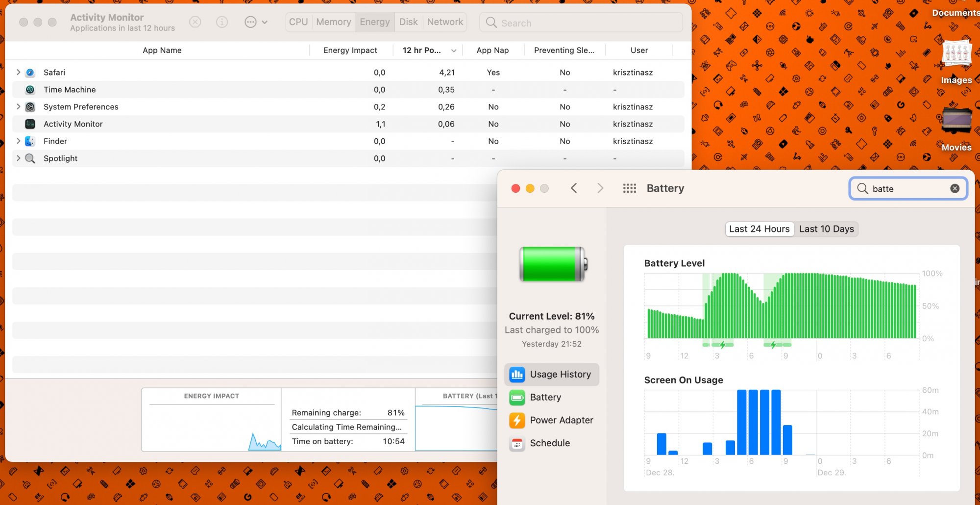Click the Activity Monitor app icon in list

30,124
